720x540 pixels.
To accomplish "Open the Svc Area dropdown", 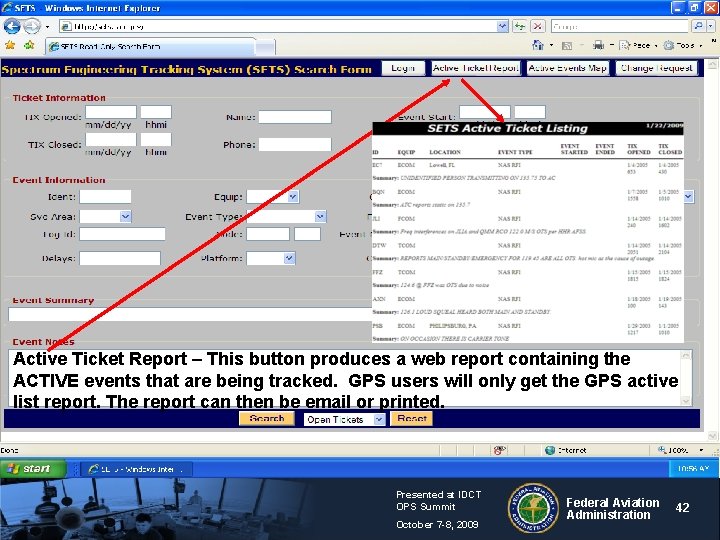I will [x=105, y=216].
